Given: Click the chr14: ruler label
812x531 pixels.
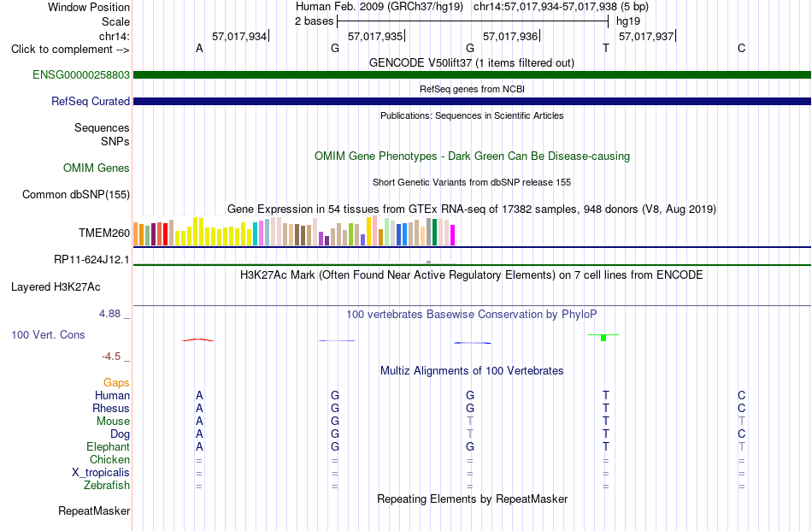Looking at the screenshot, I should (x=115, y=36).
